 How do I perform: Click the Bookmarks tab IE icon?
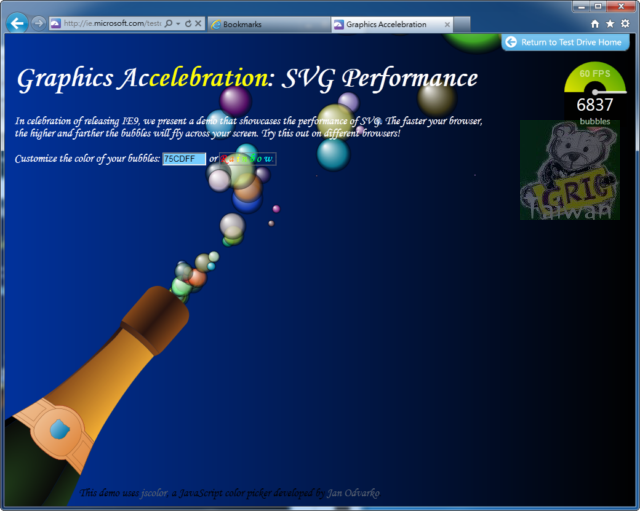click(216, 24)
